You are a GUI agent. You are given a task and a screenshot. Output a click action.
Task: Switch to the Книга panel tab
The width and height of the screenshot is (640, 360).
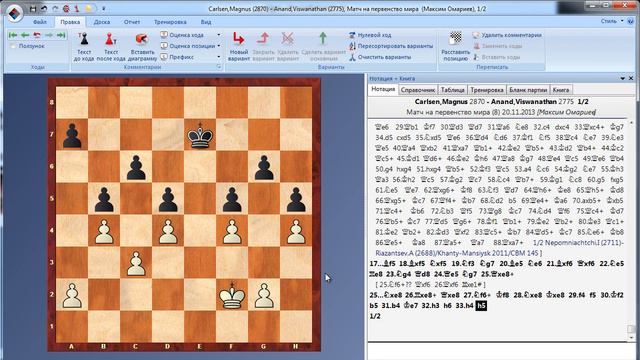tap(561, 90)
